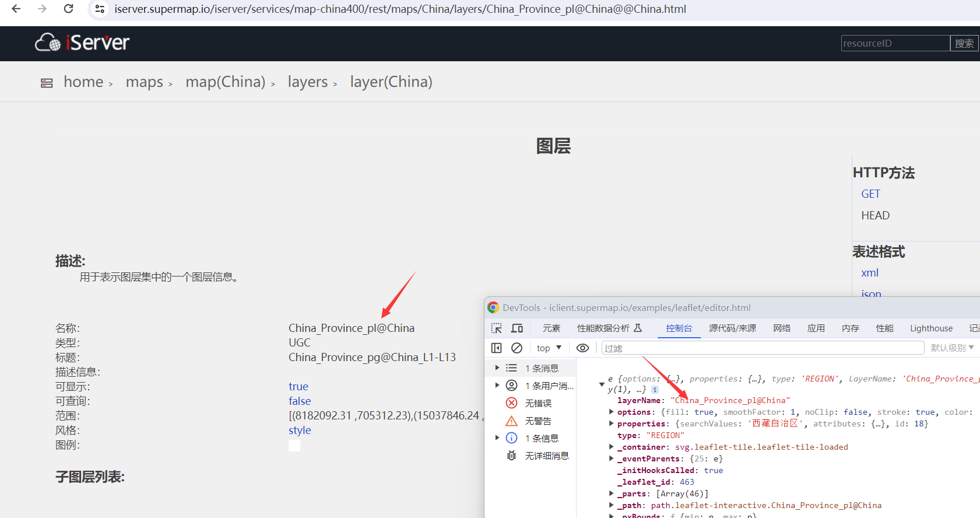Expand the _container property
This screenshot has height=518, width=980.
tap(611, 447)
